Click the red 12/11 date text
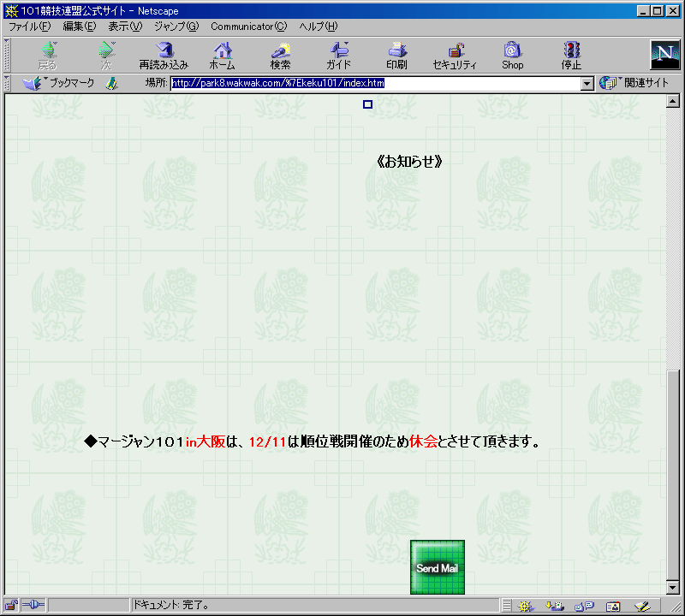Screen dimensions: 685x616 pos(267,441)
